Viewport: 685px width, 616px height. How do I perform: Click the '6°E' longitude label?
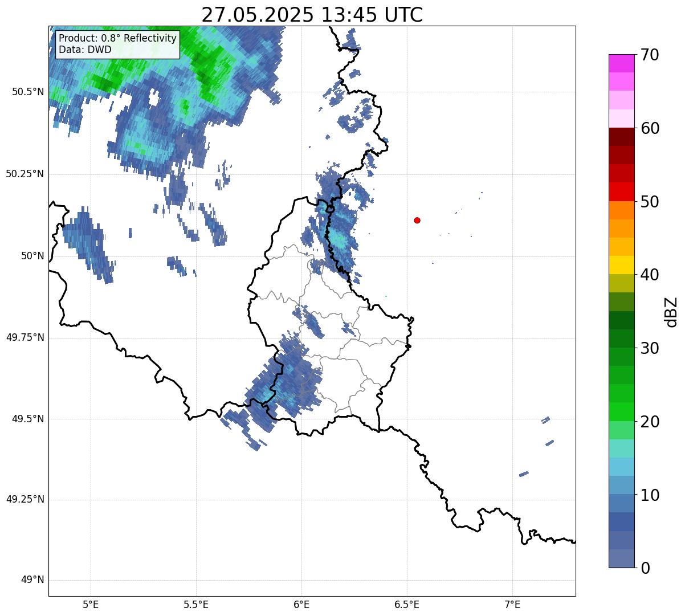[301, 604]
